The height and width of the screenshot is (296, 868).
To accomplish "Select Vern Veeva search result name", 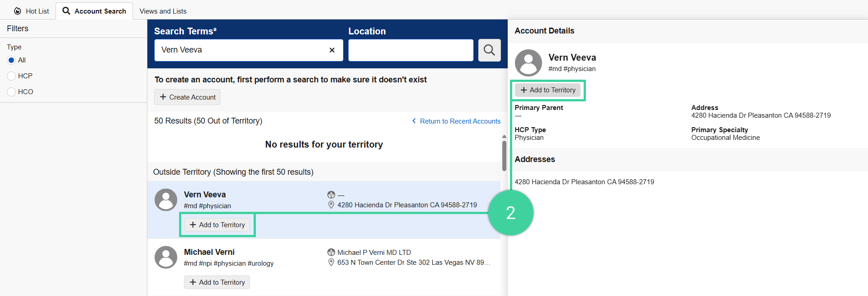I will [x=205, y=195].
